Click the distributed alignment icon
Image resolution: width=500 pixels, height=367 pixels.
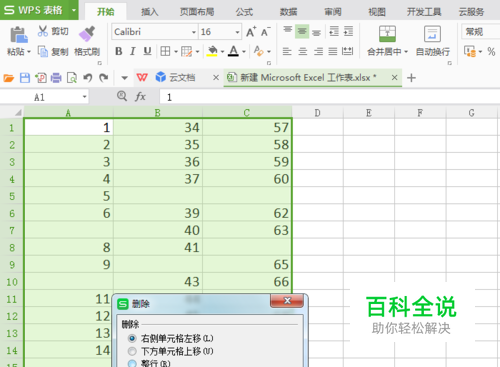[x=348, y=51]
